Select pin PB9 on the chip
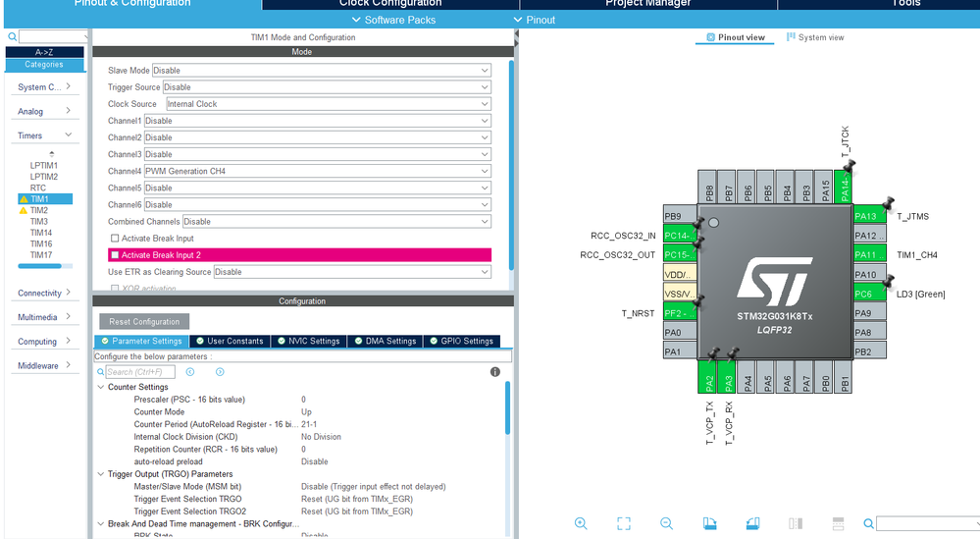This screenshot has width=980, height=539. [x=680, y=216]
